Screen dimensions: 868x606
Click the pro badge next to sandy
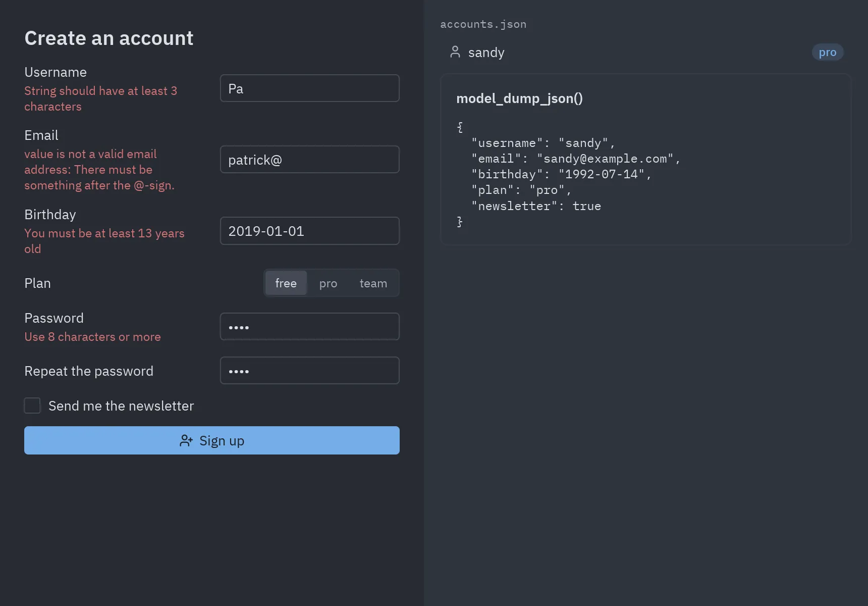pyautogui.click(x=828, y=52)
